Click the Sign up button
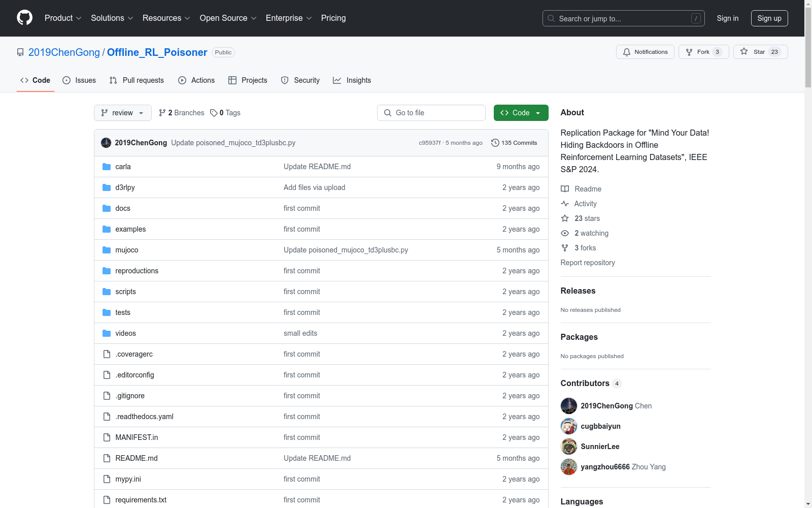 (769, 18)
